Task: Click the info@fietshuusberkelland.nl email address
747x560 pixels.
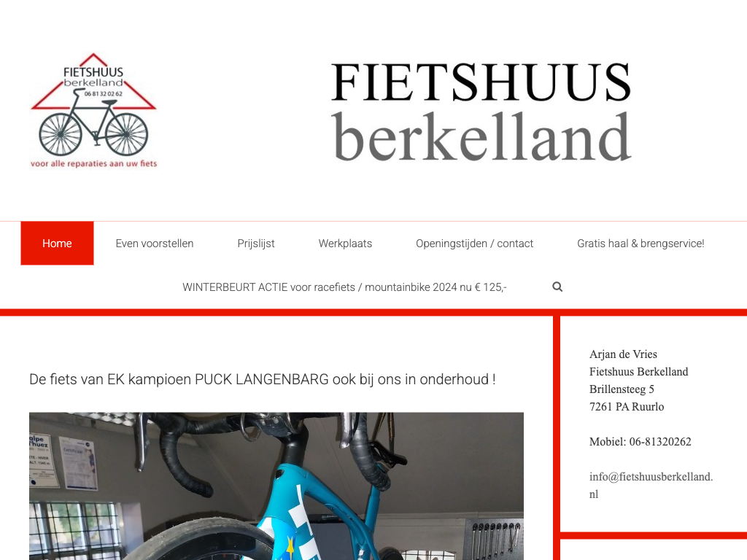Action: pyautogui.click(x=651, y=485)
